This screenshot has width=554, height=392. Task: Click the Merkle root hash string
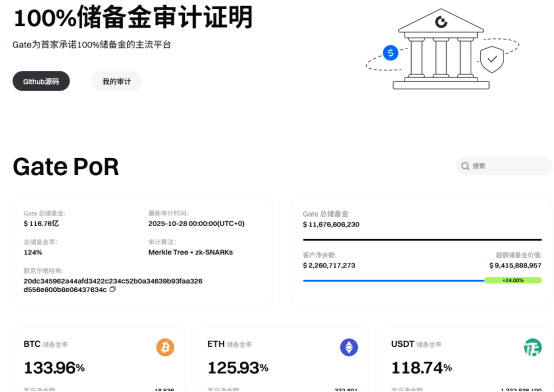click(113, 285)
